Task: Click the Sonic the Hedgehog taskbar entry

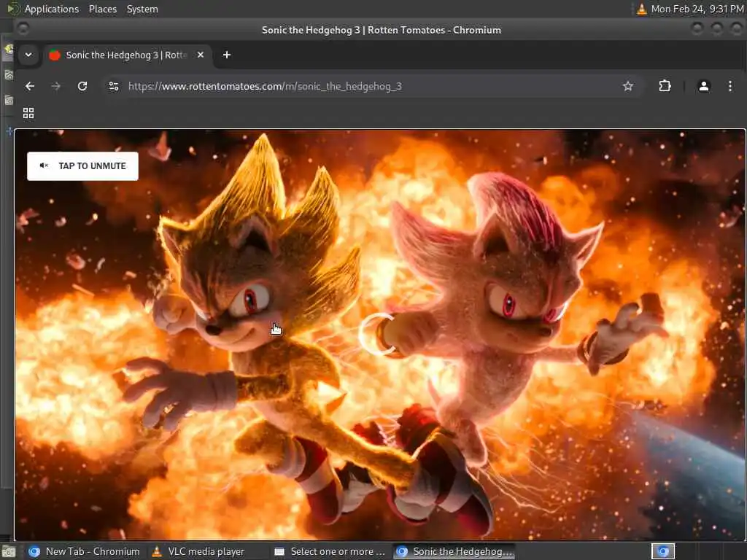Action: coord(454,551)
